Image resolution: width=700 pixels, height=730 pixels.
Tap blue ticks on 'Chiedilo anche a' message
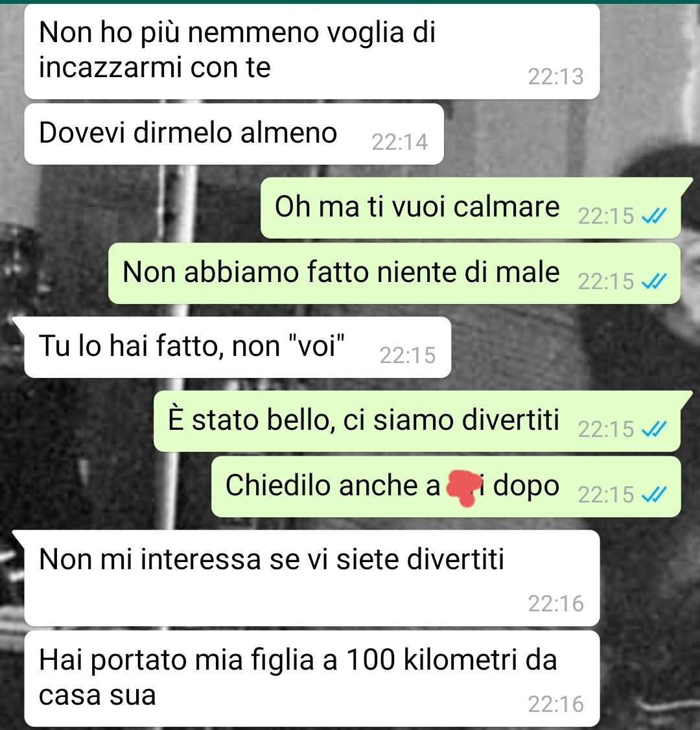(x=655, y=495)
